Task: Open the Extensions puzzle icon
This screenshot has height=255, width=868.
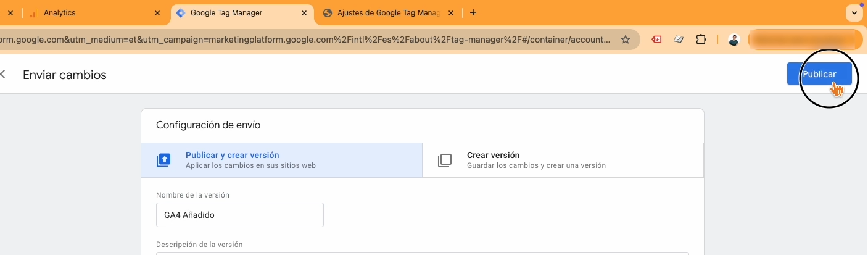Action: point(701,40)
